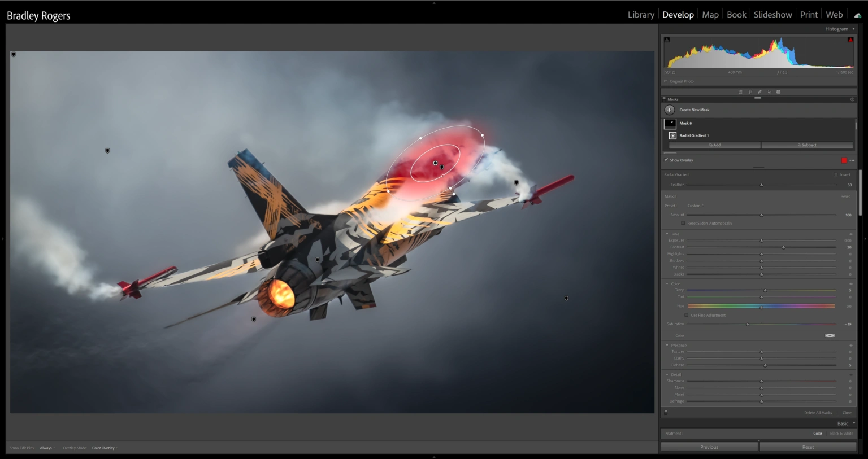Toggle visibility eye of Tone section
The width and height of the screenshot is (868, 459).
[850, 234]
